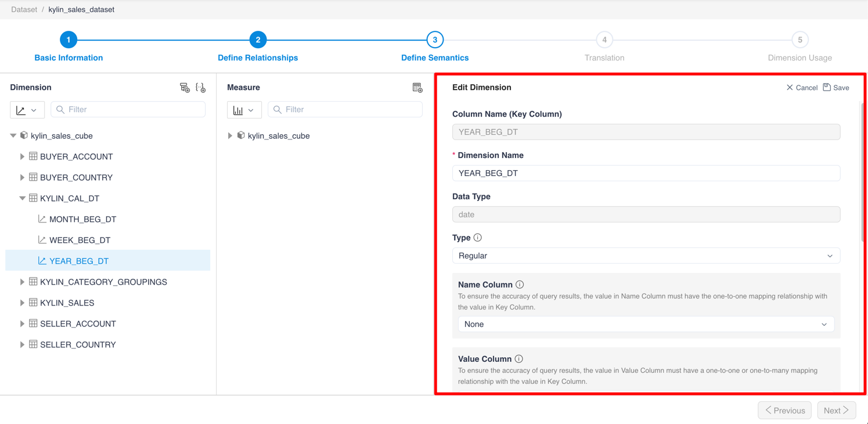The height and width of the screenshot is (424, 868).
Task: Click the Dataset breadcrumb link
Action: [x=24, y=10]
